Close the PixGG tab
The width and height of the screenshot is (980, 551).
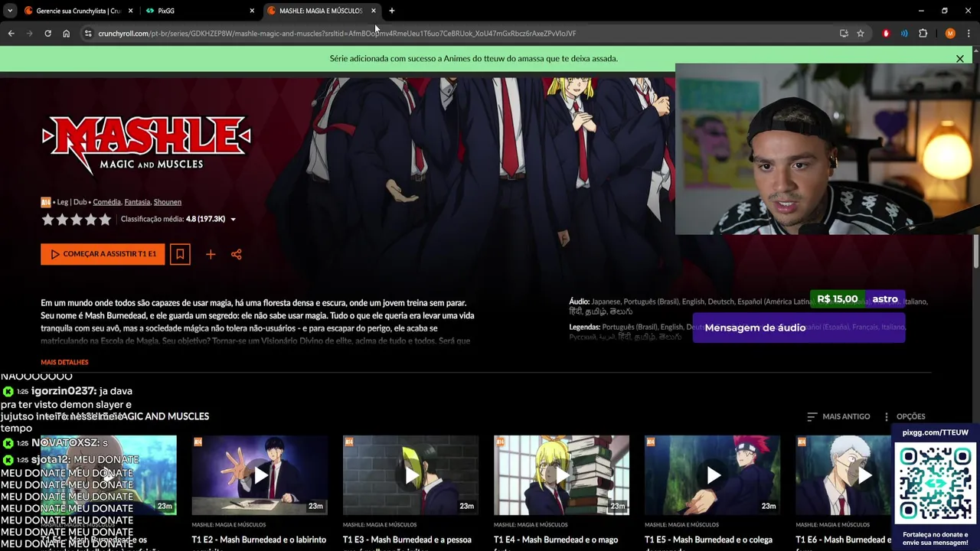coord(252,11)
